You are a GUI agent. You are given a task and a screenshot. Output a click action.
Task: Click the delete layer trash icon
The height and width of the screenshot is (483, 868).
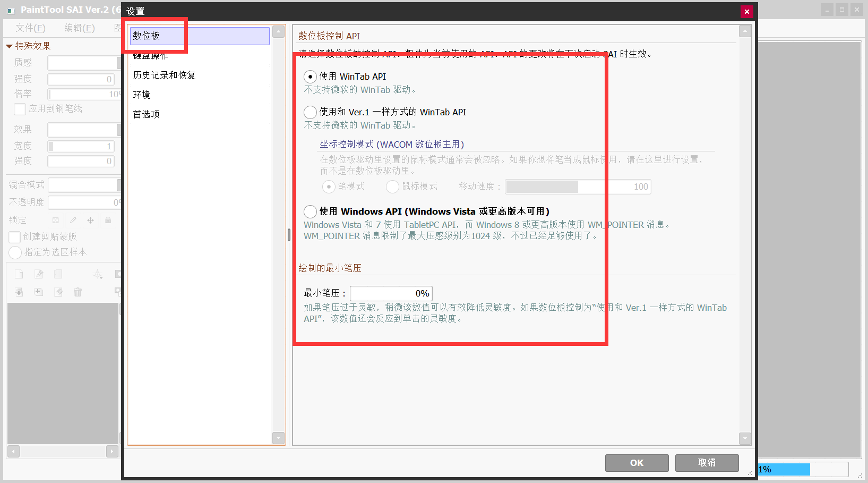(x=78, y=292)
